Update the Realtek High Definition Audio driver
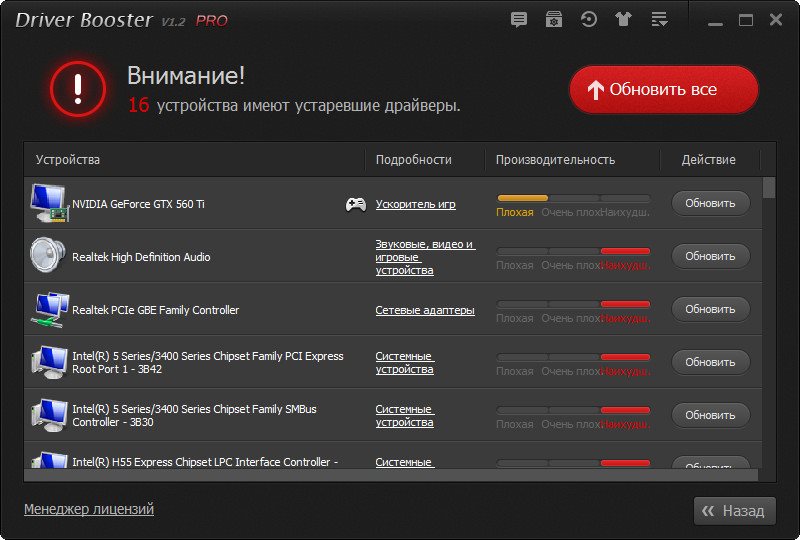The image size is (800, 540). tap(711, 256)
